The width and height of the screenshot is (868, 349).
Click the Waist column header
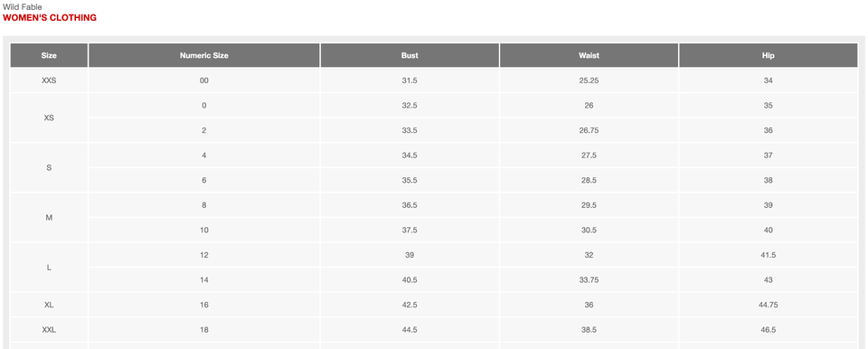pyautogui.click(x=589, y=55)
